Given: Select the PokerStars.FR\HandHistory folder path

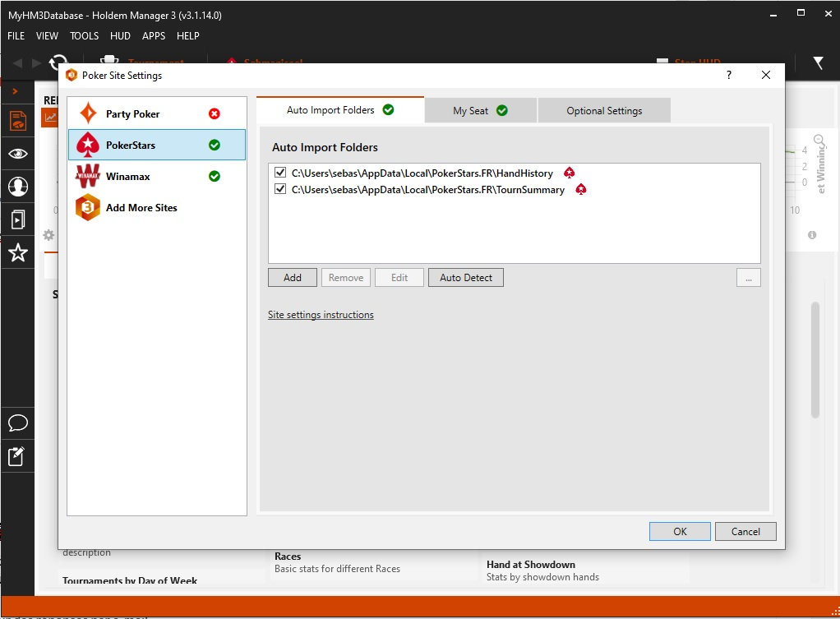Looking at the screenshot, I should coord(422,173).
